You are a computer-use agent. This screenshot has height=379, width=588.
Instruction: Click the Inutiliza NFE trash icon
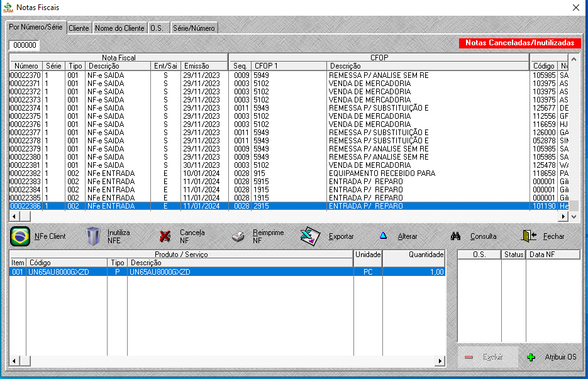coord(93,236)
